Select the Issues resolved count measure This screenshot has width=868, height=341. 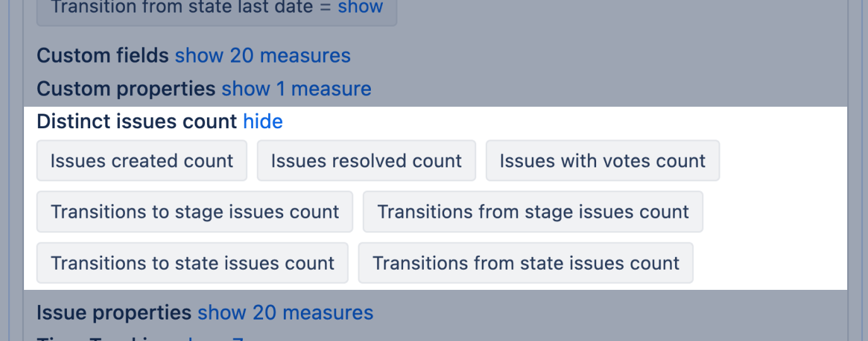pos(366,161)
